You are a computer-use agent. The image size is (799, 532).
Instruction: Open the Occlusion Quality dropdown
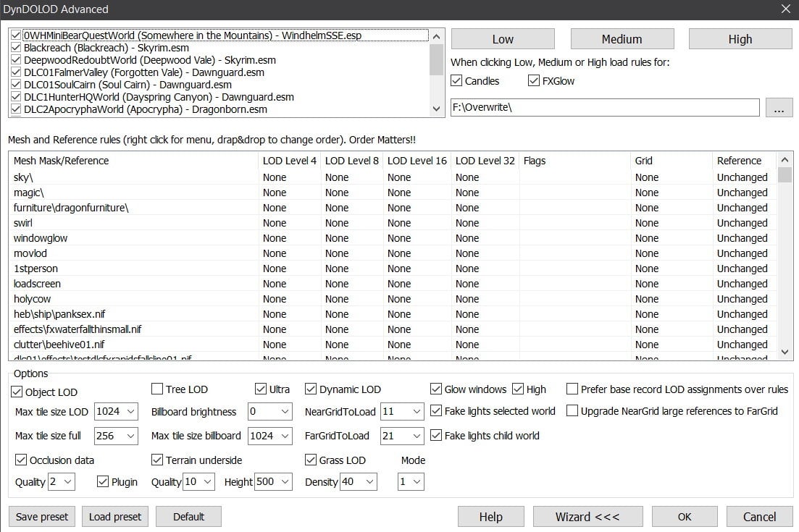point(61,481)
